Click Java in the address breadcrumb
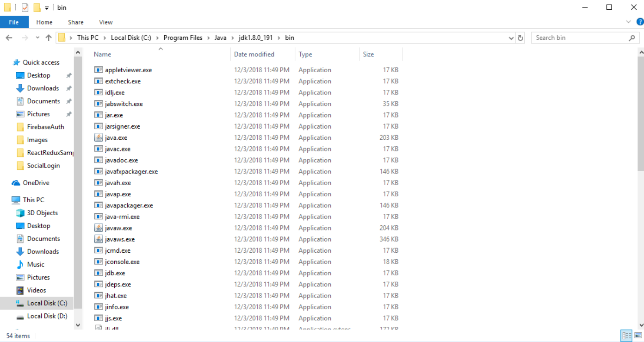 220,38
